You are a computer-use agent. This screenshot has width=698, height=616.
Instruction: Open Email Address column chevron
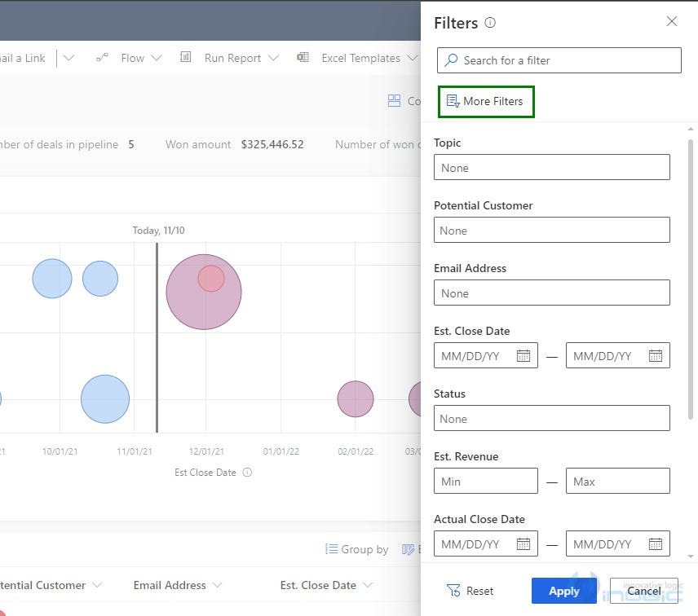tap(217, 585)
